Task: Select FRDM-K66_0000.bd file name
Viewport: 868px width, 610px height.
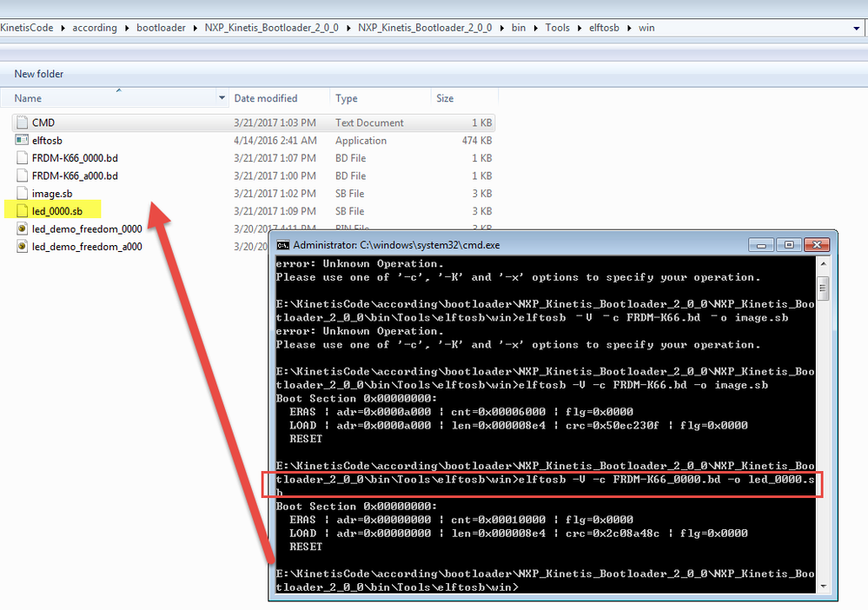Action: click(x=75, y=158)
